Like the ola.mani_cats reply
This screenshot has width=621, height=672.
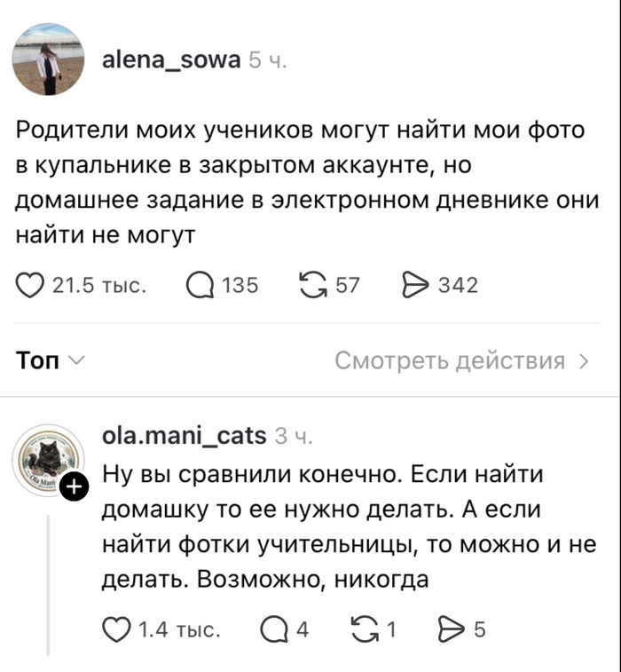coord(115,630)
